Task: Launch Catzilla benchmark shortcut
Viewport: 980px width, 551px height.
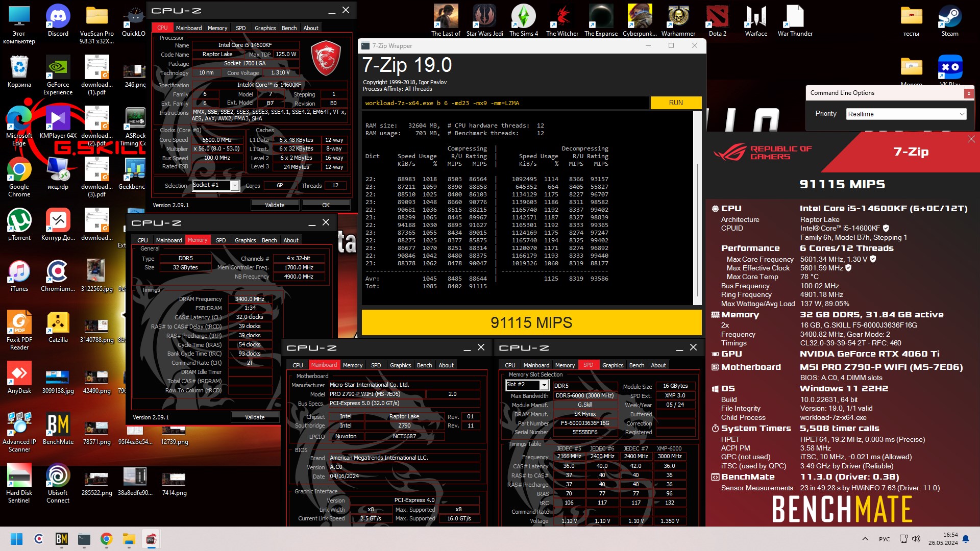Action: click(x=58, y=327)
